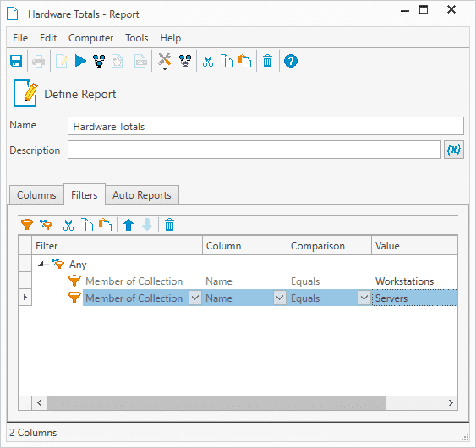This screenshot has height=448, width=476.
Task: Click the Name field containing Hardware Totals
Action: 265,126
